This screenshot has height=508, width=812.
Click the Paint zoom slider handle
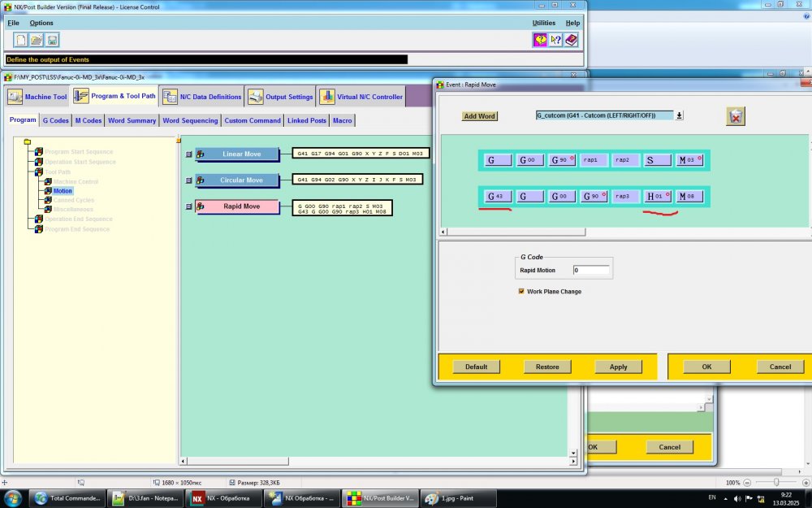point(776,482)
